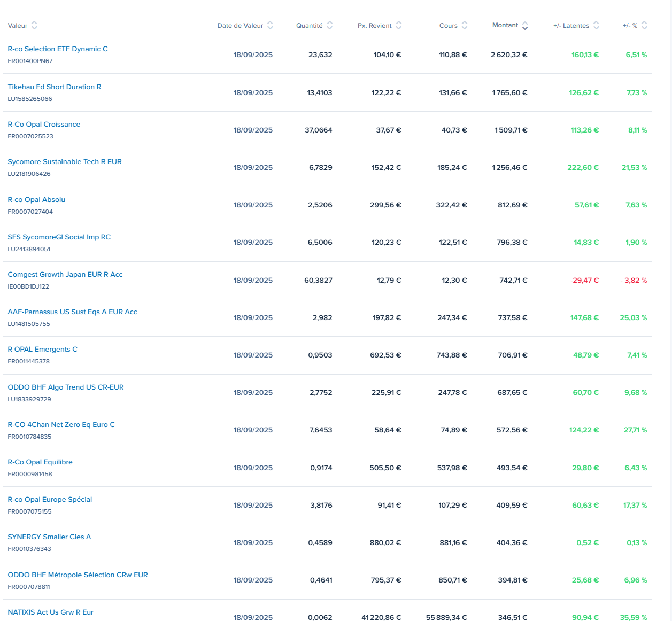Open R-co Opal Absolu fund link
The width and height of the screenshot is (672, 621).
pyautogui.click(x=36, y=199)
